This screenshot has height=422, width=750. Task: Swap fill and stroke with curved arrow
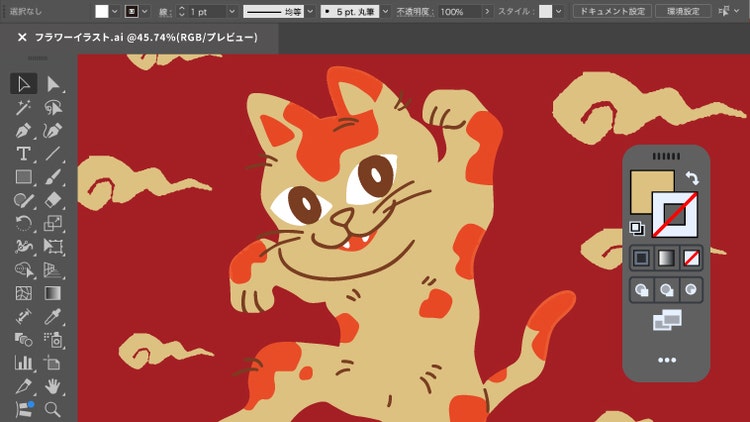tap(692, 178)
